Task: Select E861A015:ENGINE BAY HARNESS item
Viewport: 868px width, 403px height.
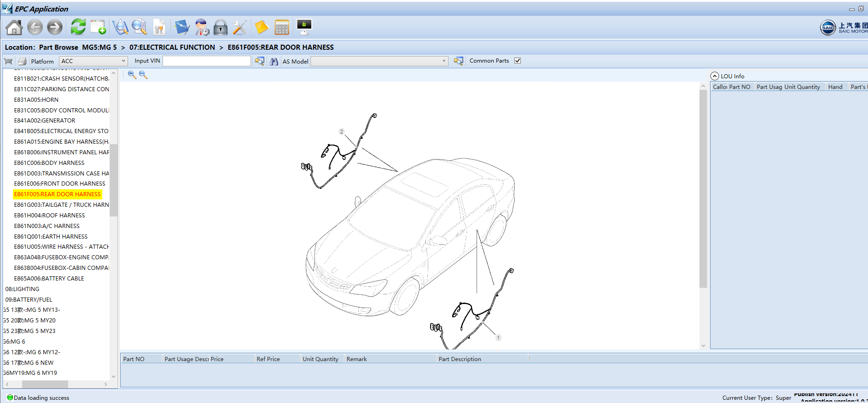Action: click(x=62, y=141)
